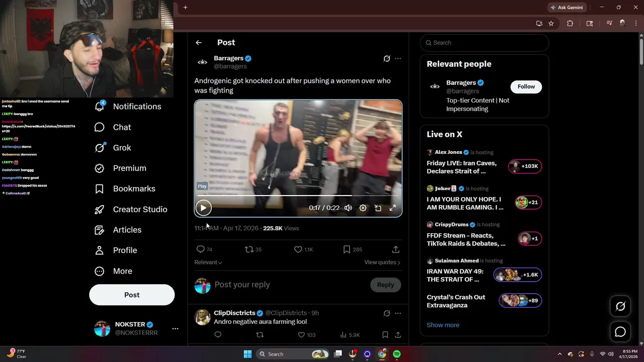644x362 pixels.
Task: Open Premium in sidebar
Action: (x=120, y=168)
